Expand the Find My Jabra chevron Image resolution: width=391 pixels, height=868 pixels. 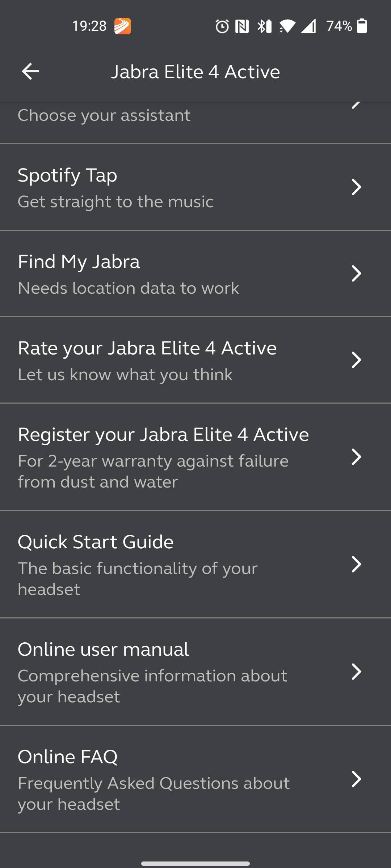coord(356,273)
